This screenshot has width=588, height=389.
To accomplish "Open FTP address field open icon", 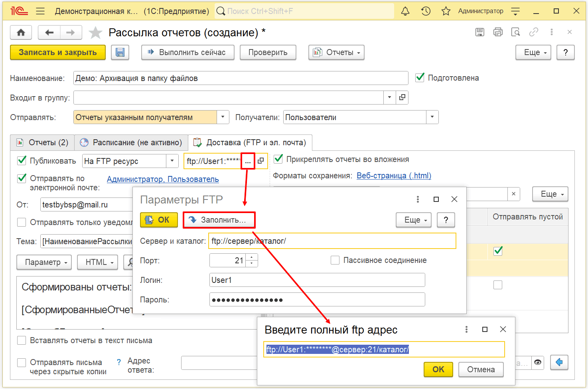I will [261, 161].
